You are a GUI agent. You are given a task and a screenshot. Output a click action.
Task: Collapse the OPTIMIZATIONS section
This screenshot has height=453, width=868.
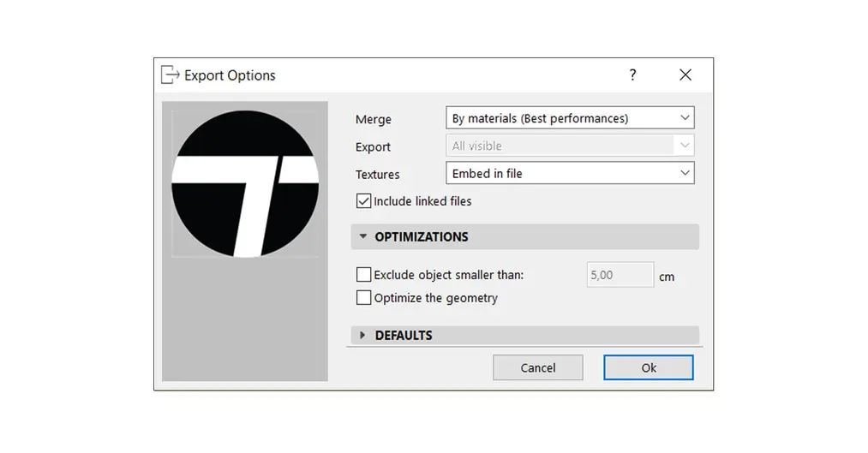pyautogui.click(x=524, y=236)
